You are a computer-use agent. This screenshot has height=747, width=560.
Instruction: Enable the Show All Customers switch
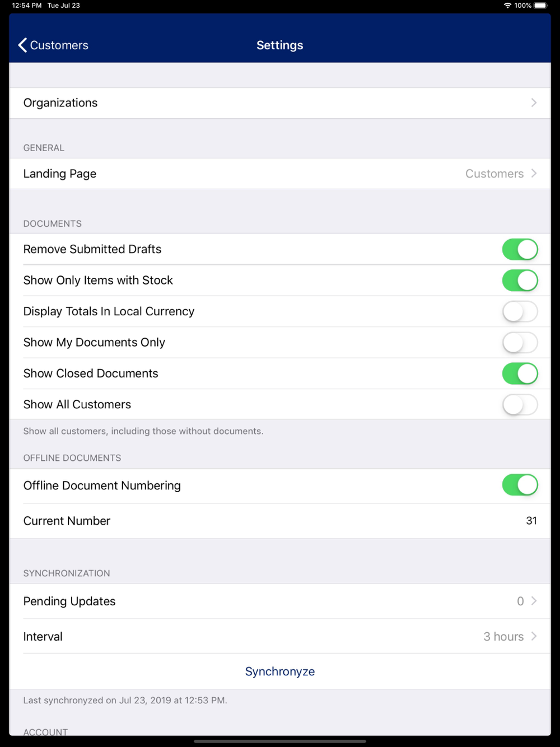pos(520,404)
